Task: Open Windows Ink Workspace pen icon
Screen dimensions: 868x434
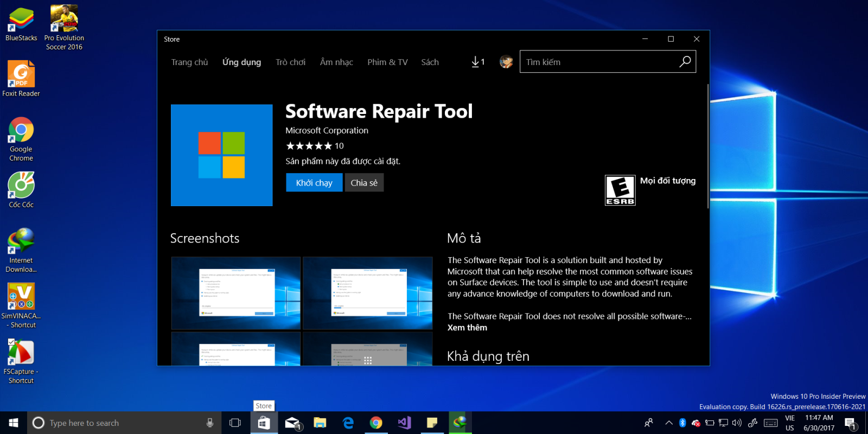Action: pyautogui.click(x=752, y=423)
